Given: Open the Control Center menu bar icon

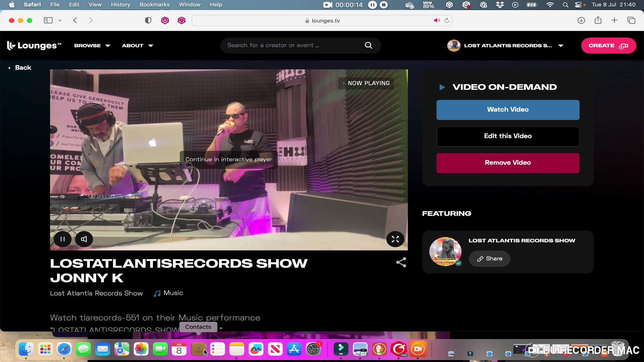Looking at the screenshot, I should click(578, 5).
